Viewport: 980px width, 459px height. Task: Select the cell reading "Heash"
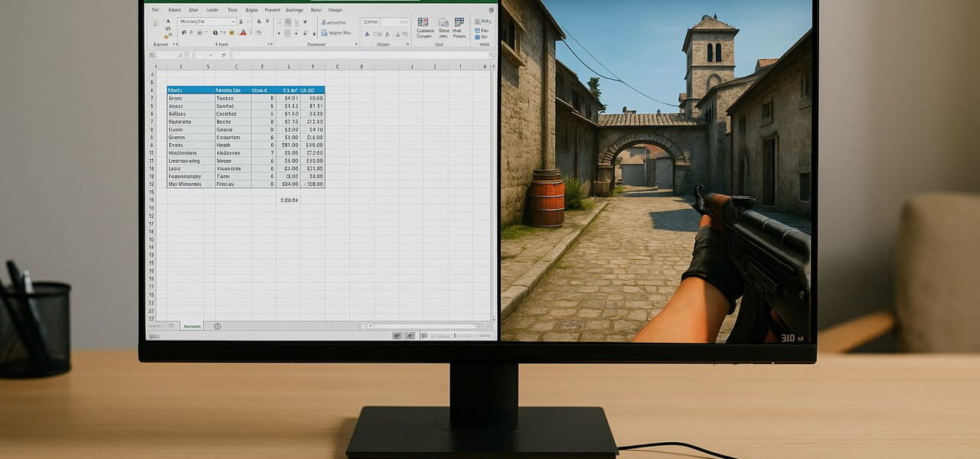[x=233, y=145]
